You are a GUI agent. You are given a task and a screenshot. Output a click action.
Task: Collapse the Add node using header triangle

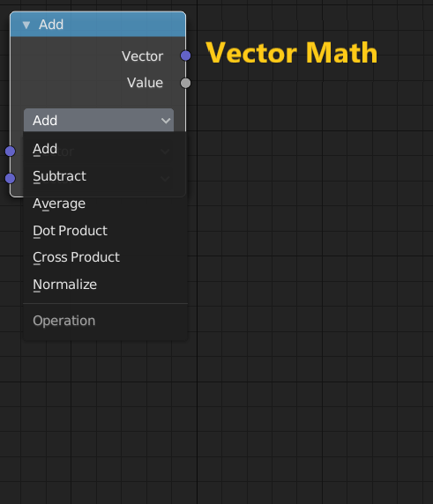coord(26,25)
